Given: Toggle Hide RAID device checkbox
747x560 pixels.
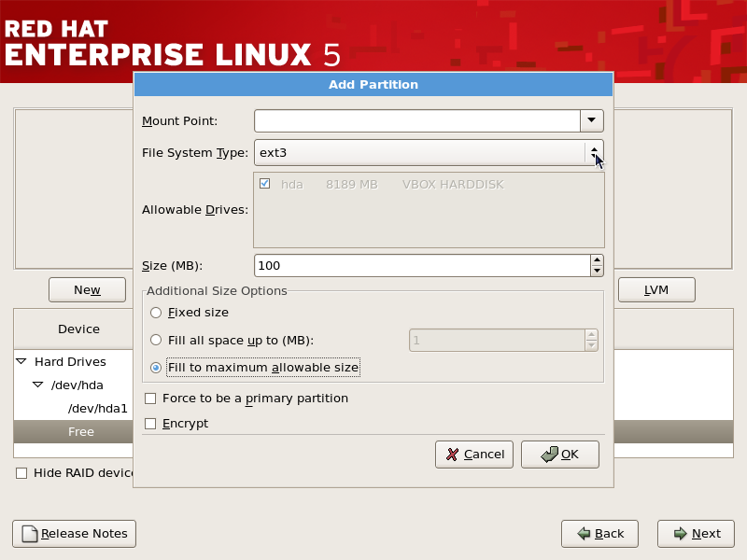Looking at the screenshot, I should [21, 473].
